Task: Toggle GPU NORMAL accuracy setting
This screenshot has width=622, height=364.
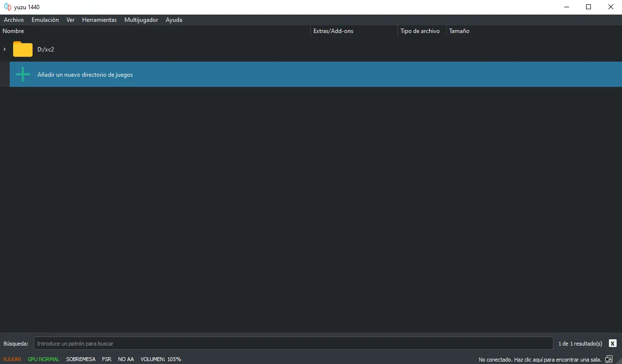Action: (43, 359)
